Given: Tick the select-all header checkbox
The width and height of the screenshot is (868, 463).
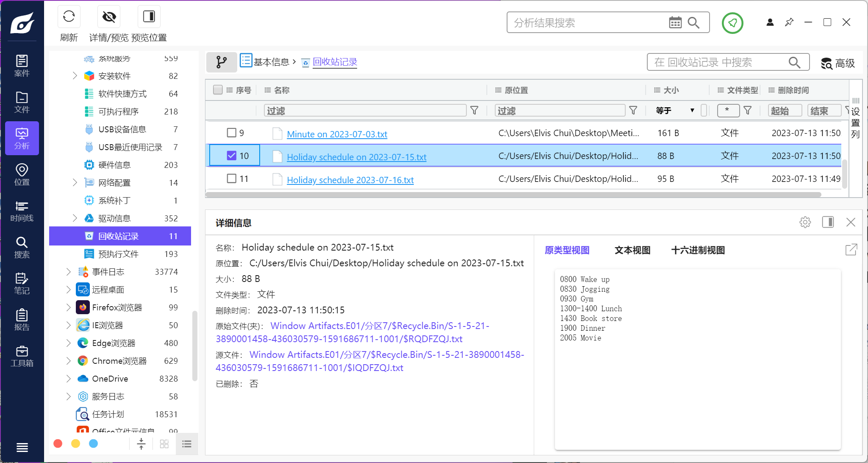Looking at the screenshot, I should coord(218,90).
